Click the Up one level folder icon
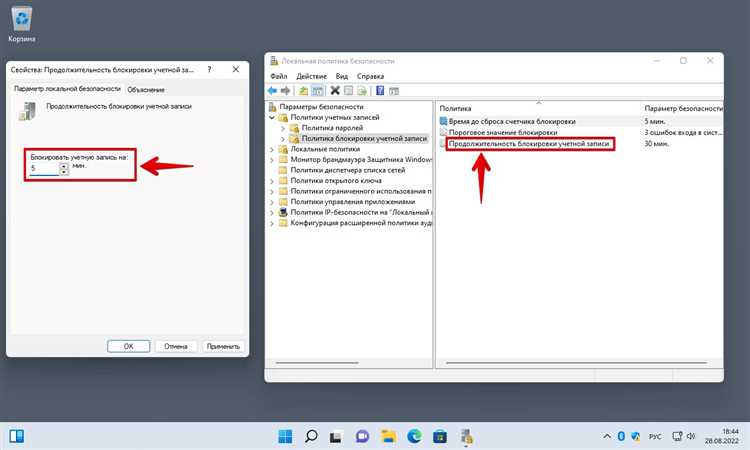Image resolution: width=750 pixels, height=450 pixels. coord(303,91)
